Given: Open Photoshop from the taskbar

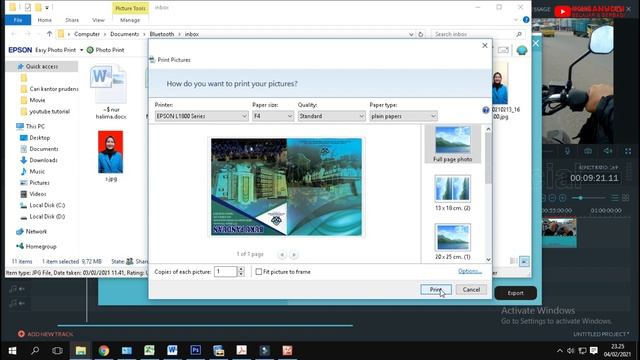Looking at the screenshot, I should pyautogui.click(x=196, y=351).
